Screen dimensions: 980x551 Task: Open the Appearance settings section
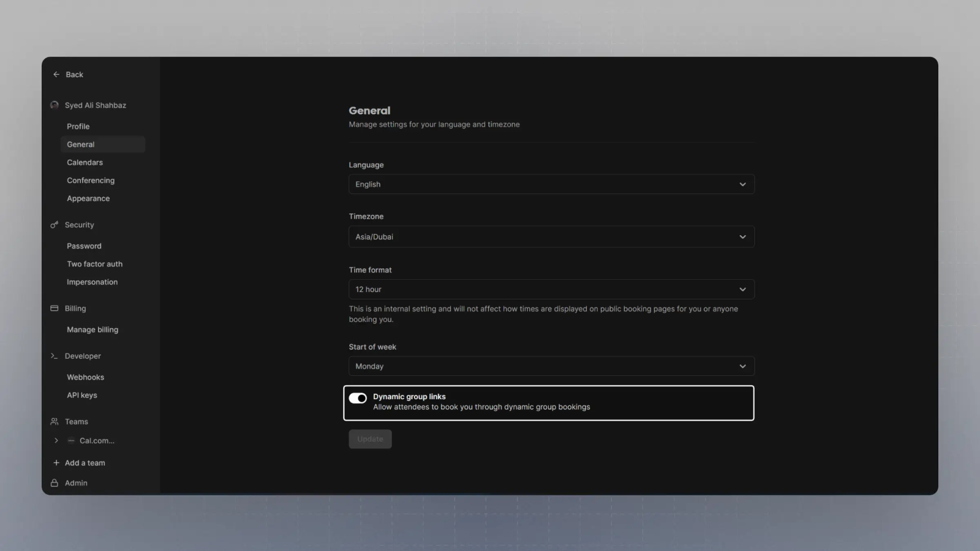[x=88, y=198]
